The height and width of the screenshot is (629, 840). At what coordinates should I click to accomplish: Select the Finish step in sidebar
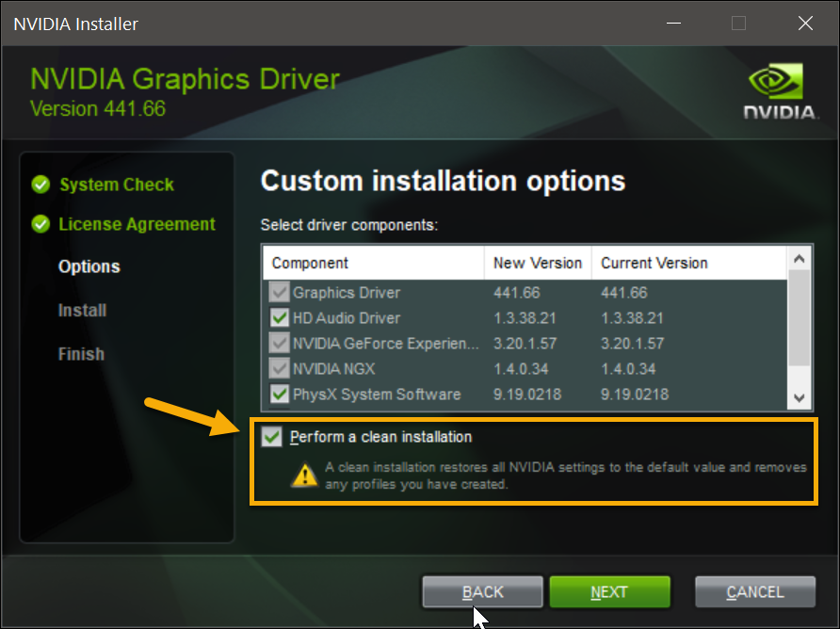(81, 354)
